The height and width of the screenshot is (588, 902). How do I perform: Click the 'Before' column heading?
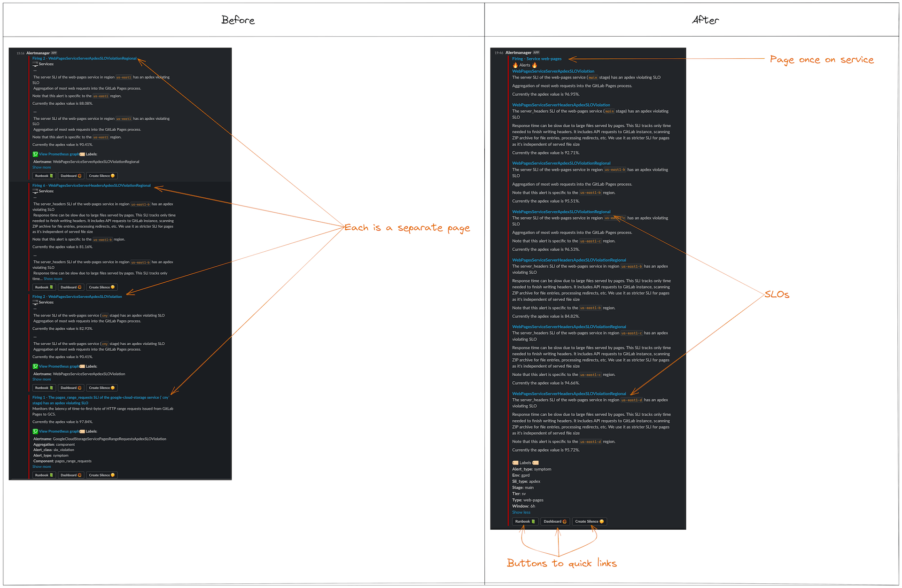pyautogui.click(x=238, y=20)
